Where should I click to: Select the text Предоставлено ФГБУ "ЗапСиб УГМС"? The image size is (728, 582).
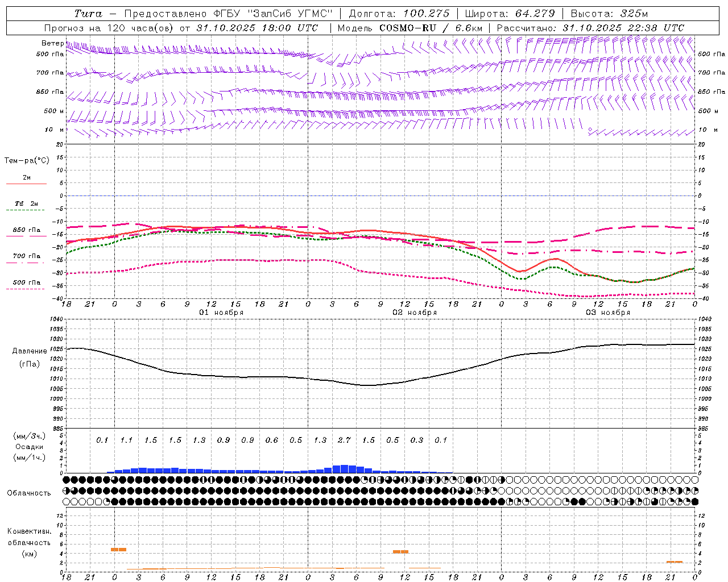[228, 14]
